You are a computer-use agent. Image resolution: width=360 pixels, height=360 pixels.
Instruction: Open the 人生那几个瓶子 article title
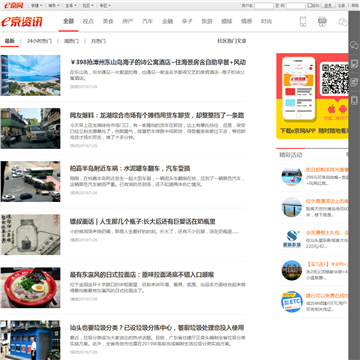pyautogui.click(x=143, y=221)
